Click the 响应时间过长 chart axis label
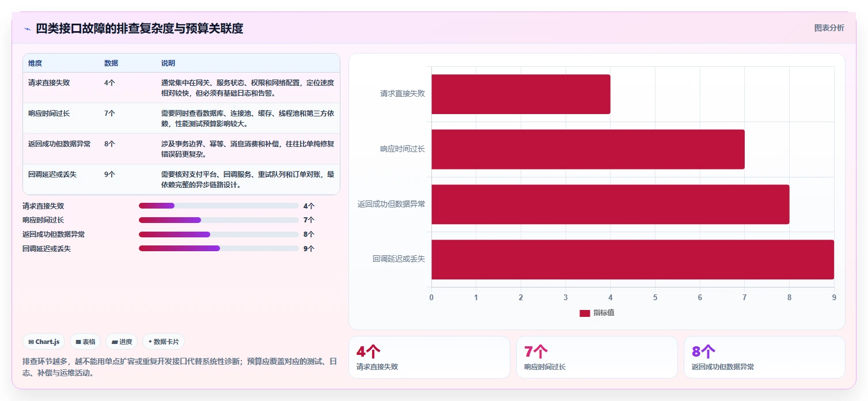868x401 pixels. pos(403,149)
